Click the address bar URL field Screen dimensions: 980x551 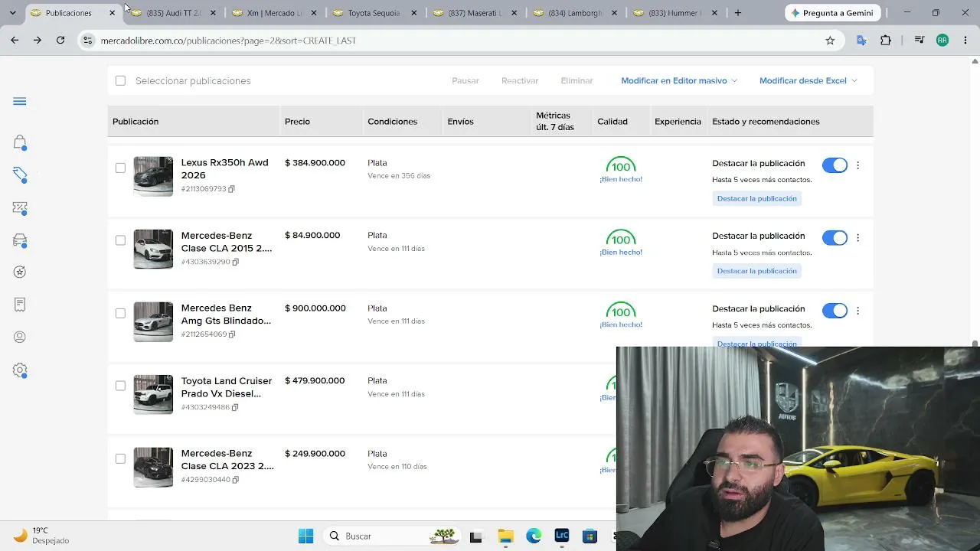pos(459,41)
